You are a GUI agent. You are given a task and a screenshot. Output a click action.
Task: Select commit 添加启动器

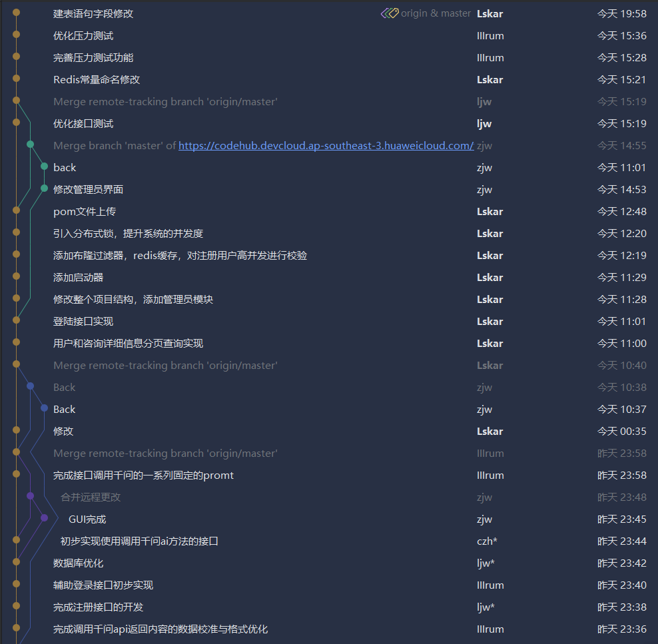[78, 278]
